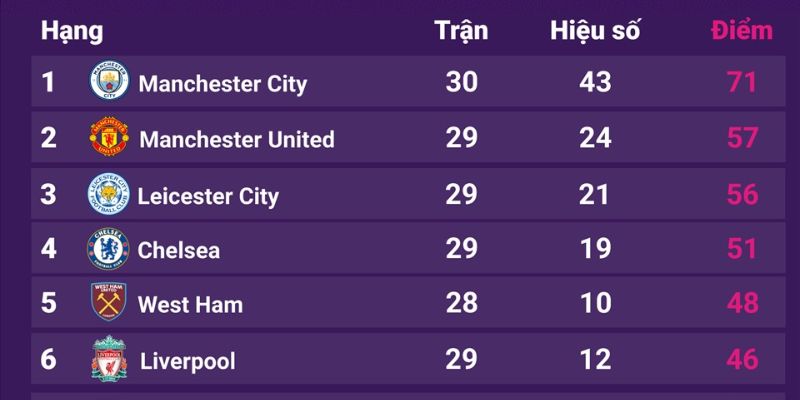Click Manchester United's goal difference 24
The height and width of the screenshot is (400, 800).
[x=595, y=138]
